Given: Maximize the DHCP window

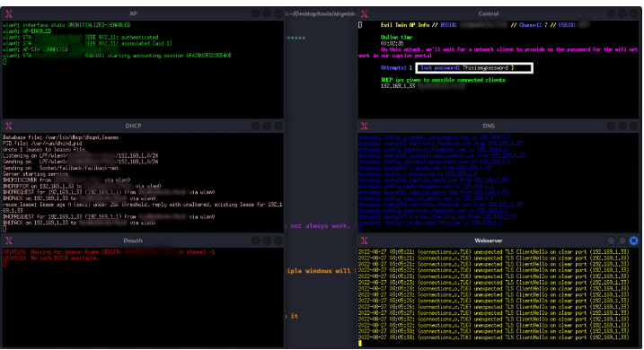Looking at the screenshot, I should [x=267, y=126].
